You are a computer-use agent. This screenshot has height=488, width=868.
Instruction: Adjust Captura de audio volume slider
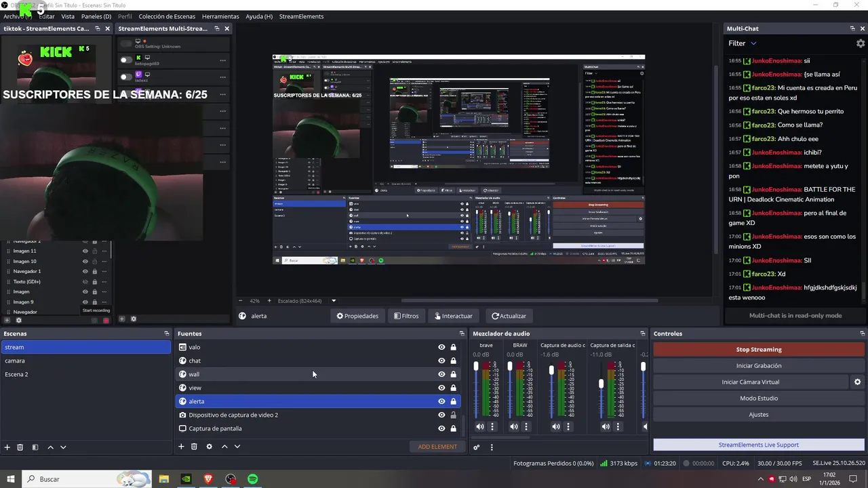tap(551, 370)
